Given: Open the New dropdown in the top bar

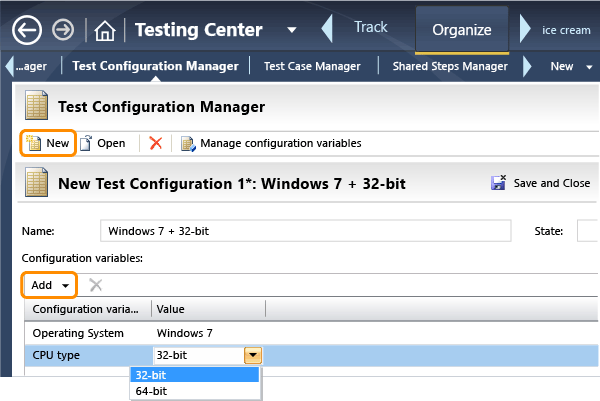Looking at the screenshot, I should coord(571,66).
